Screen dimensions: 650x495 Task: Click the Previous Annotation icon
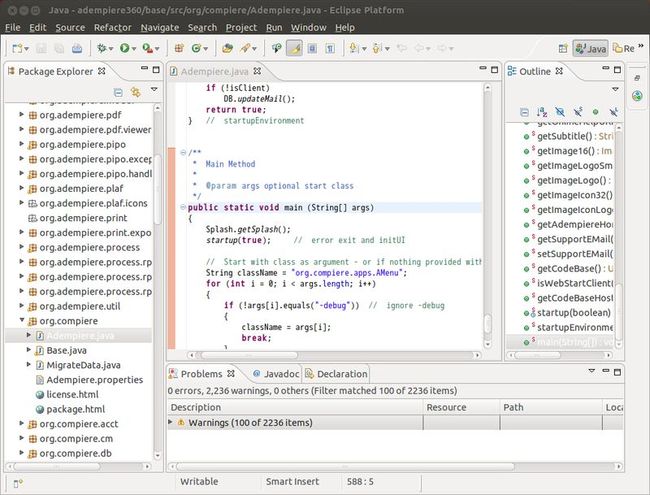376,49
